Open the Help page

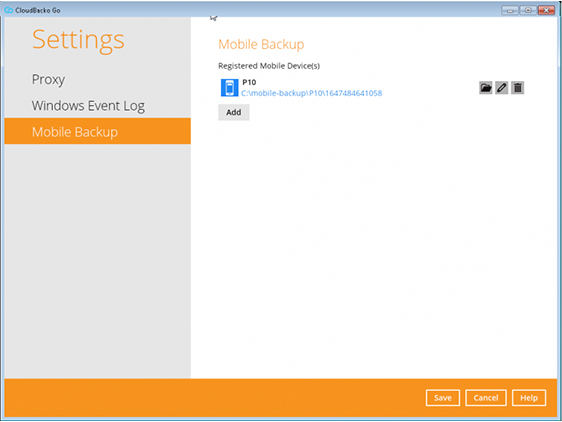[529, 398]
